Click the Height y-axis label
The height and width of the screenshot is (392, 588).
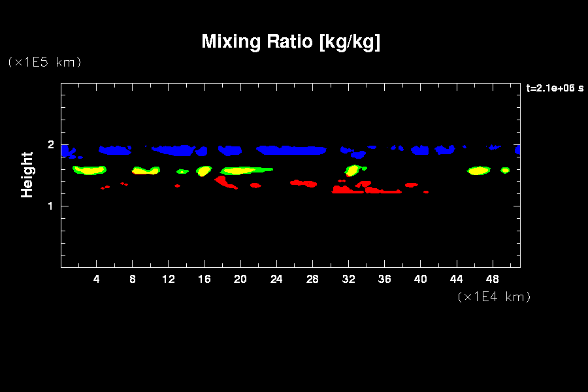click(27, 174)
